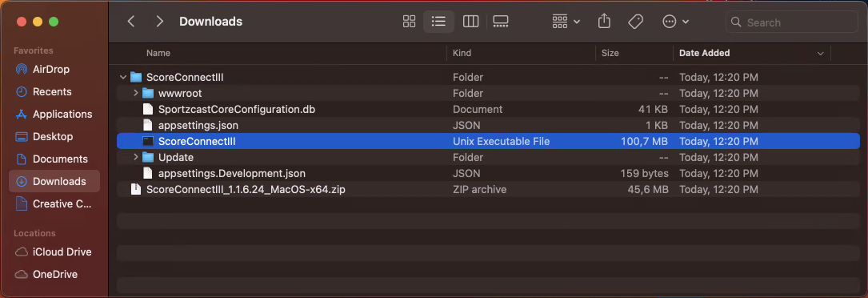Click the 41 KB size value
868x298 pixels.
[653, 109]
